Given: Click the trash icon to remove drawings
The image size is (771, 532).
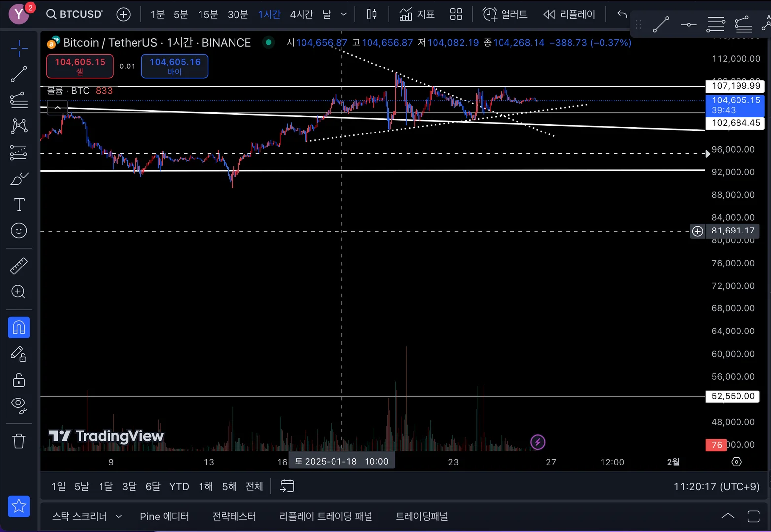Looking at the screenshot, I should pos(19,441).
